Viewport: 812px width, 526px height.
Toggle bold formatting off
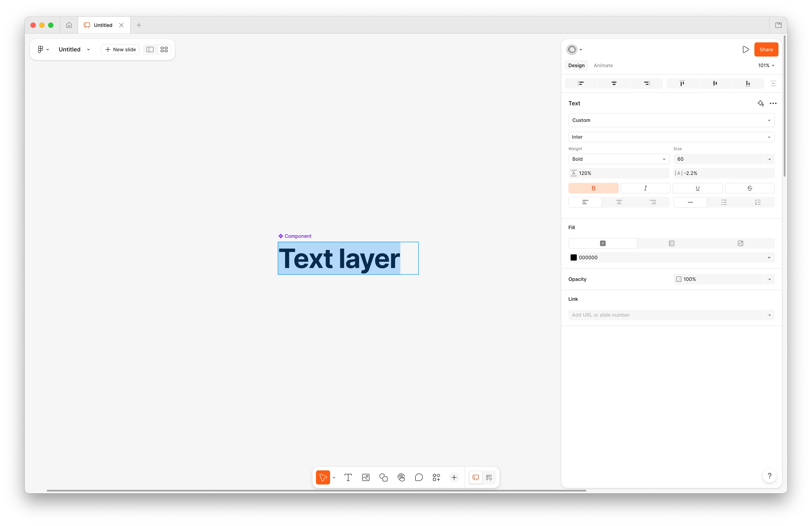tap(593, 188)
